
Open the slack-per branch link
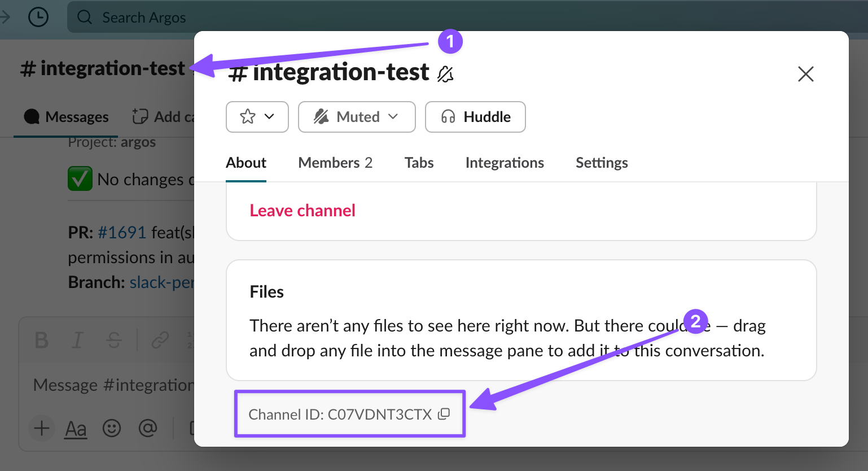(162, 282)
